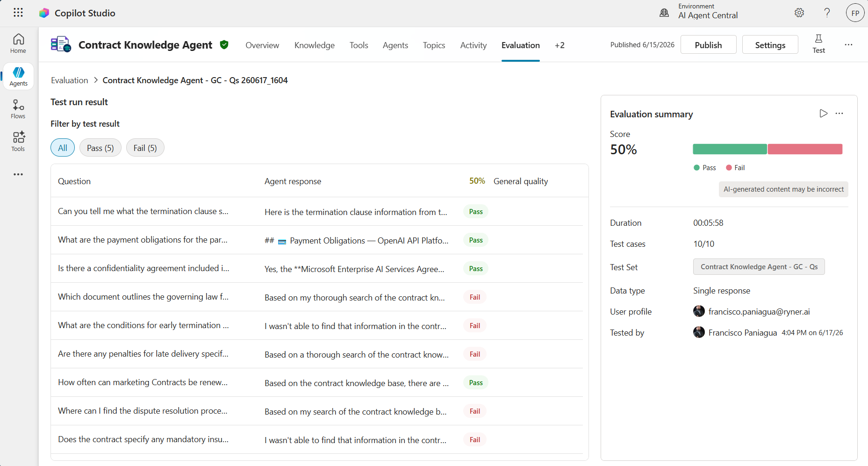Open Tools in the sidebar
This screenshot has width=868, height=466.
click(x=18, y=142)
